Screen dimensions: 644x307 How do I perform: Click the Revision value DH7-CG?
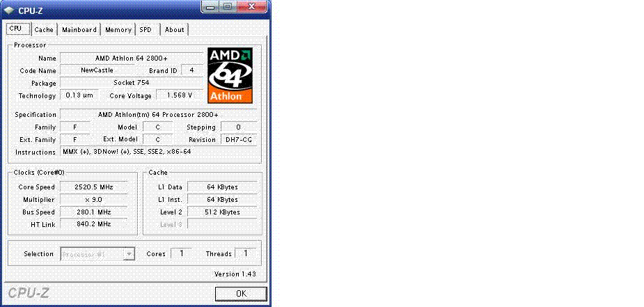click(239, 139)
